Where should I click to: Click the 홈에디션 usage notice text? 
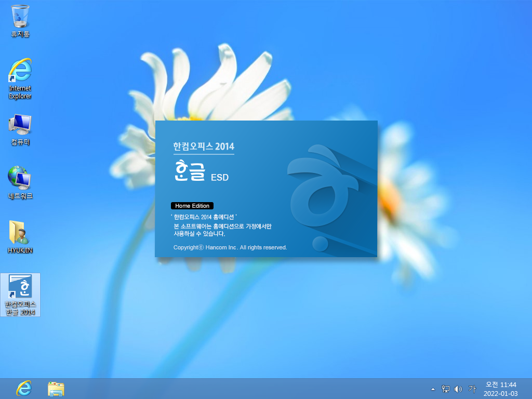pyautogui.click(x=222, y=230)
